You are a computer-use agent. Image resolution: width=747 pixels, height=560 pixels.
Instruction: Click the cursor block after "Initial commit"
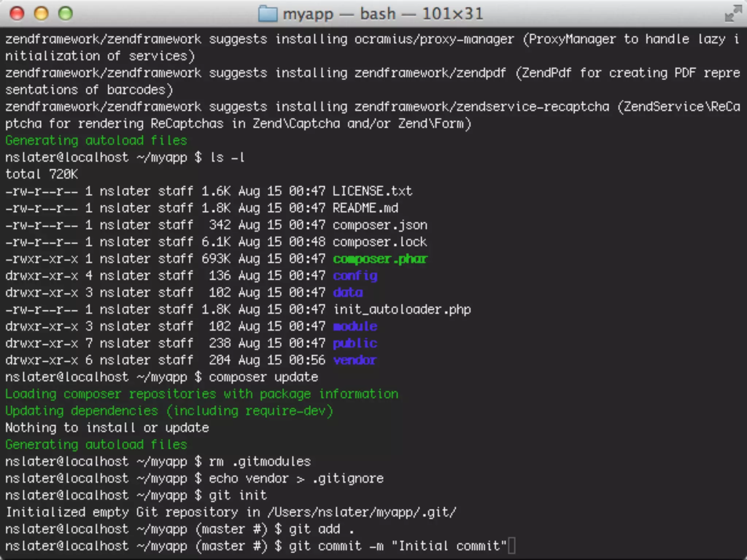click(x=511, y=546)
